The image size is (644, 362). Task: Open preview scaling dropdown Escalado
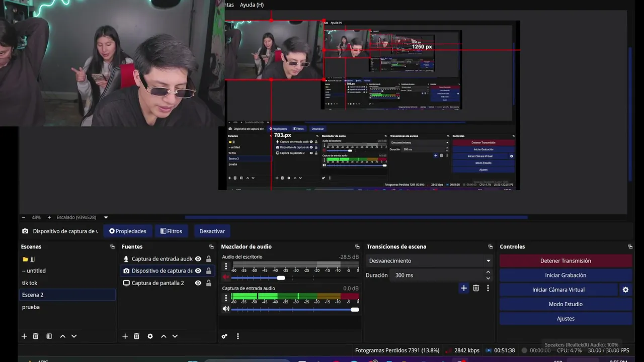[x=83, y=217]
